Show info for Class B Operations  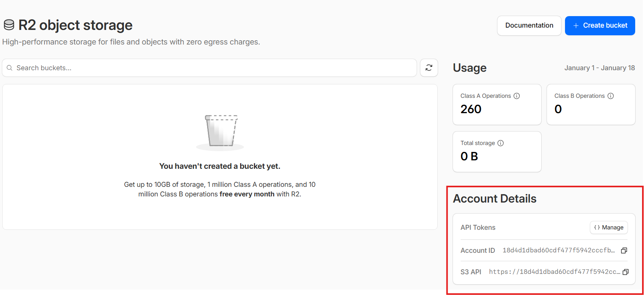point(611,96)
